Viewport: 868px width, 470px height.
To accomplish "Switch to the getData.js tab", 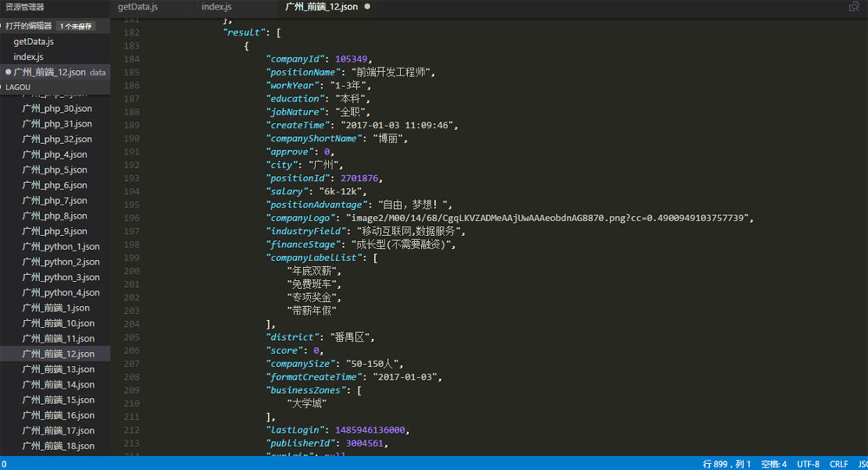I will click(138, 7).
